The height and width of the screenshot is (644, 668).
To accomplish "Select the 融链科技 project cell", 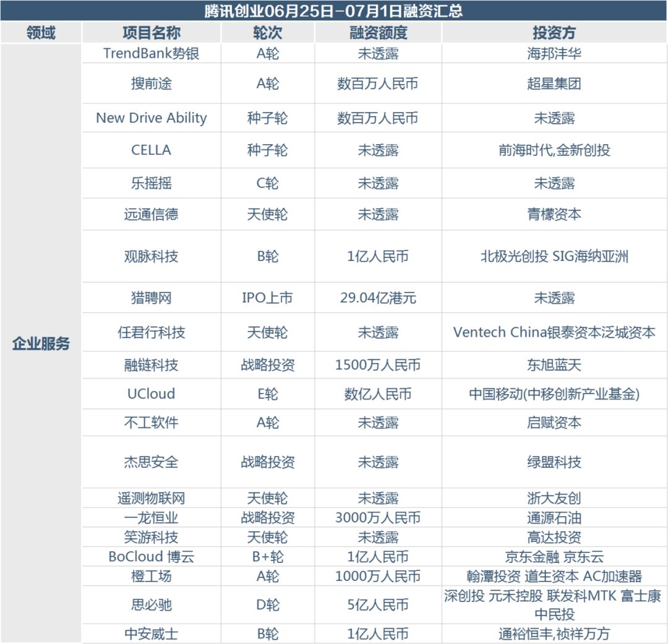I will coord(152,365).
